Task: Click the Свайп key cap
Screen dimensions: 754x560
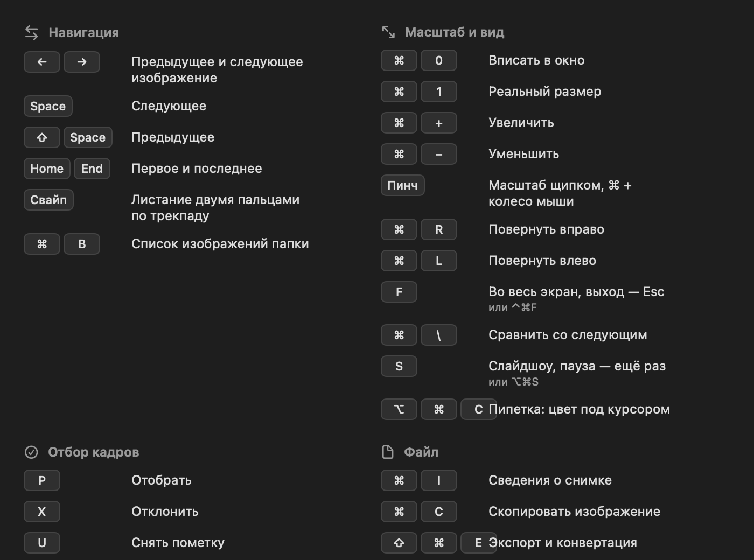Action: pos(48,200)
